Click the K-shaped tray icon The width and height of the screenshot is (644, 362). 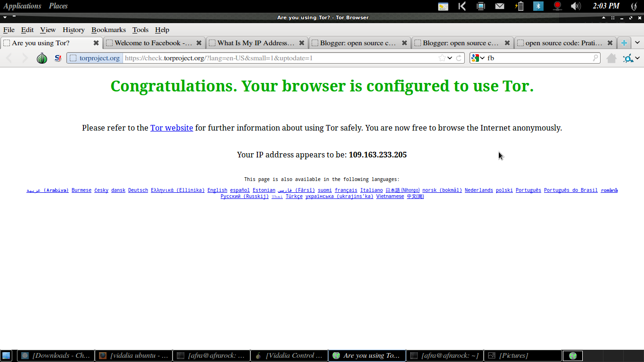(462, 6)
